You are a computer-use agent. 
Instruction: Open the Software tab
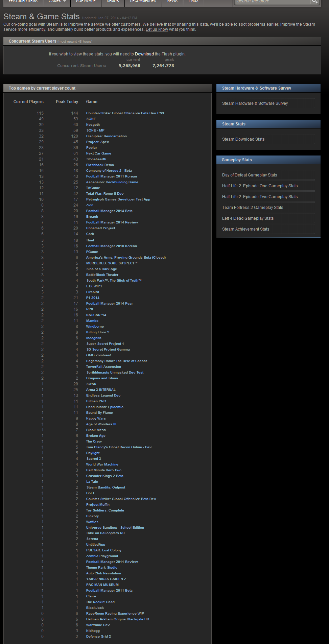86,2
